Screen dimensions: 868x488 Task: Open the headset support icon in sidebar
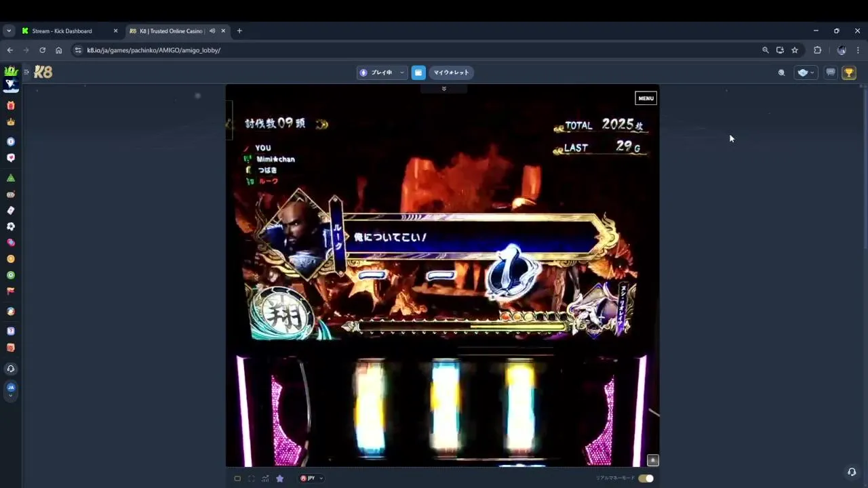click(x=10, y=369)
